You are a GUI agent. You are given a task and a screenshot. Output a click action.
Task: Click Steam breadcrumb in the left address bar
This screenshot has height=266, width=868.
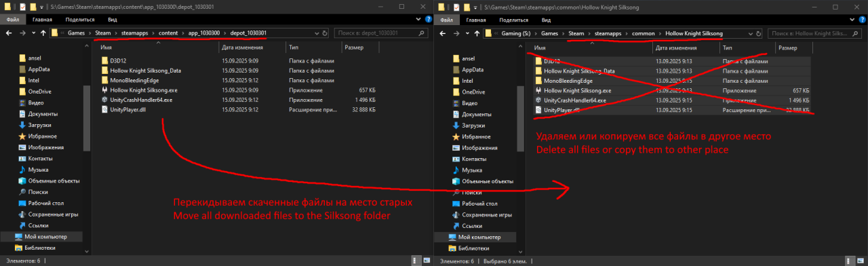(x=103, y=33)
